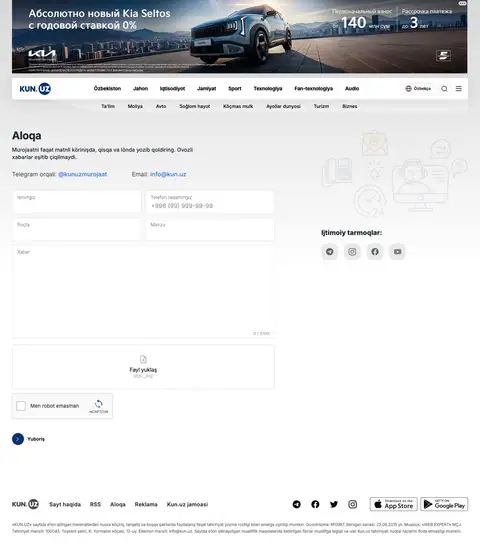Open footer link Aloqa

(x=118, y=504)
